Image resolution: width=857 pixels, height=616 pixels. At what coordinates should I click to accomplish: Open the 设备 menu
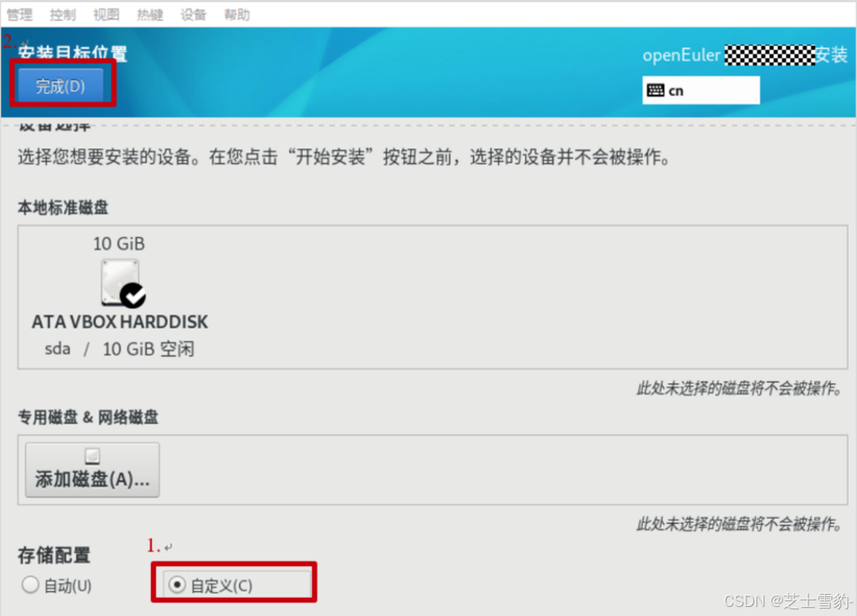194,15
